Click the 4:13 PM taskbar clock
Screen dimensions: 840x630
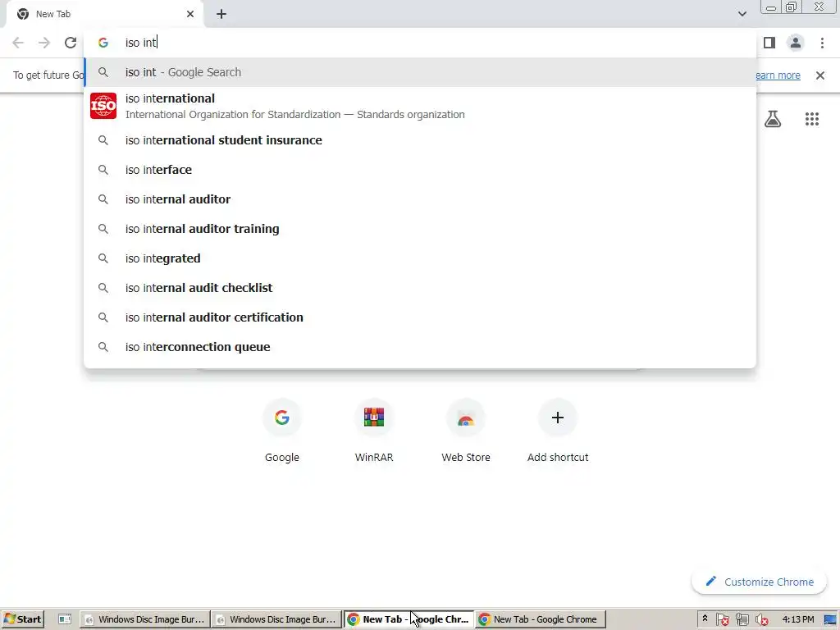pos(797,619)
